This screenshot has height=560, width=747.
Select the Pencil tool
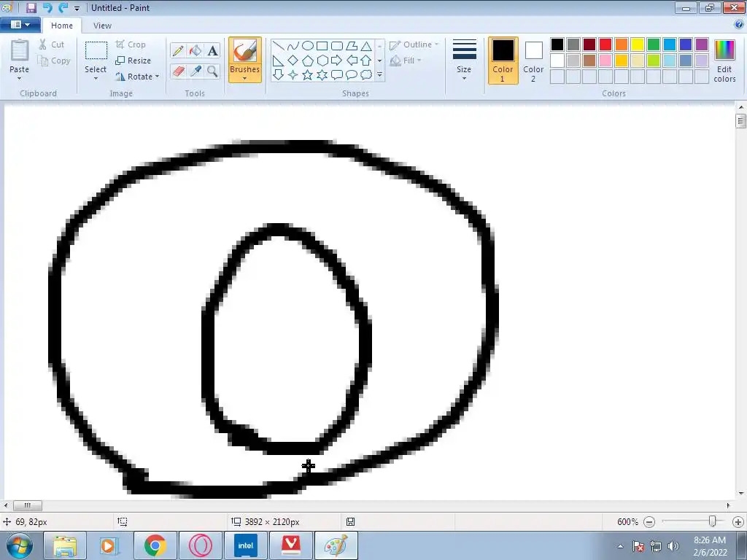(x=178, y=50)
